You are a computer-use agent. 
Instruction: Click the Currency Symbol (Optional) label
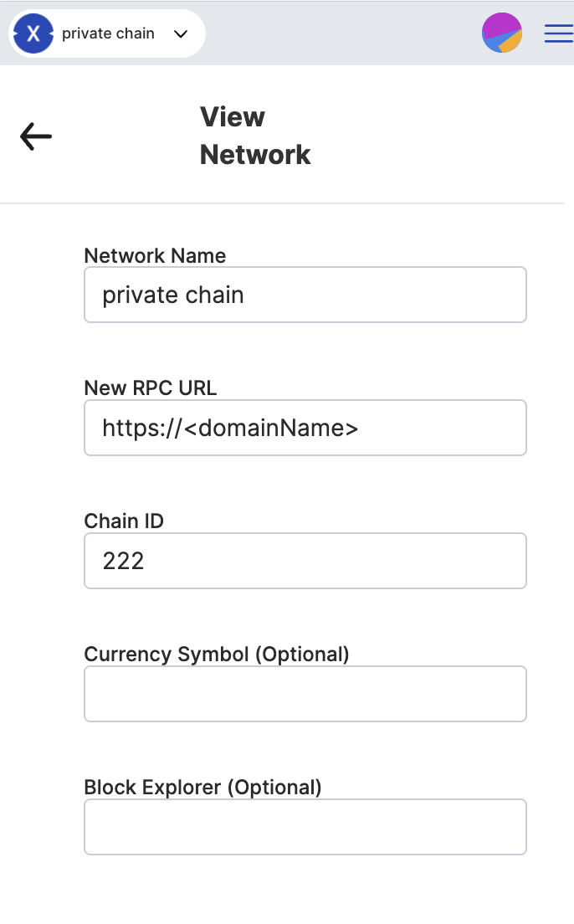click(217, 654)
